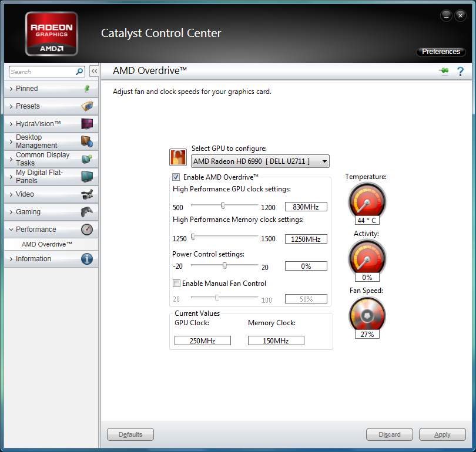The width and height of the screenshot is (476, 452).
Task: Click the Temperature gauge dial
Action: 367,201
